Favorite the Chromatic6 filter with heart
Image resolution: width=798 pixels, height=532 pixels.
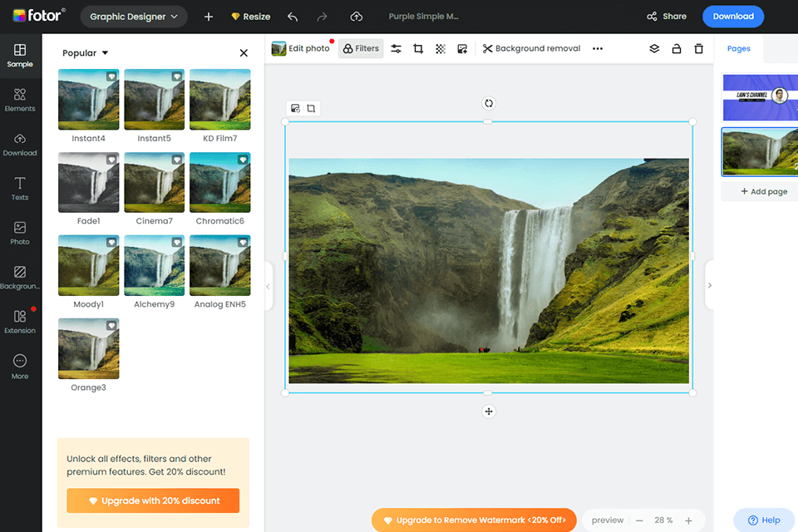(x=243, y=160)
